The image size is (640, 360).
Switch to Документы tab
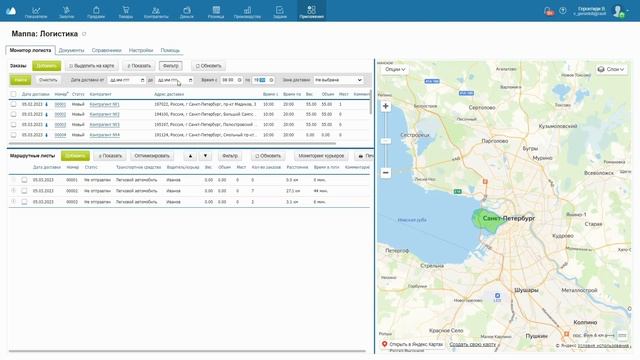click(71, 50)
